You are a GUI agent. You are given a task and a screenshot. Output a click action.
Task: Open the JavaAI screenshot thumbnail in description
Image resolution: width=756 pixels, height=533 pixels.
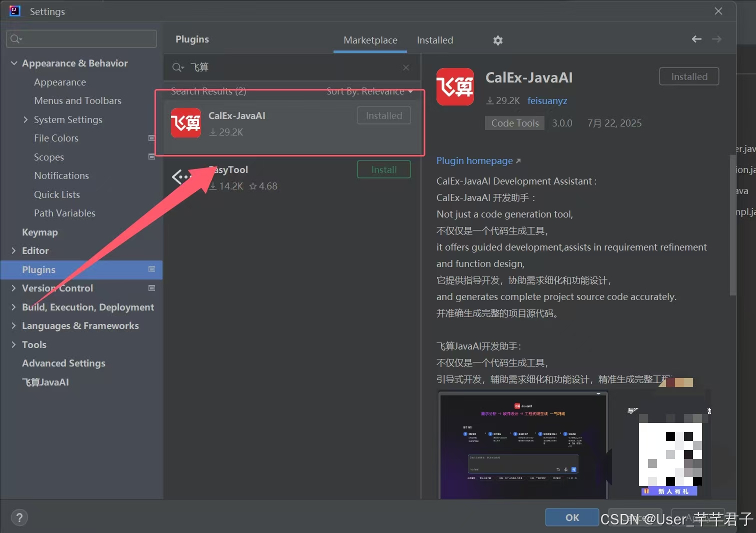tap(523, 445)
